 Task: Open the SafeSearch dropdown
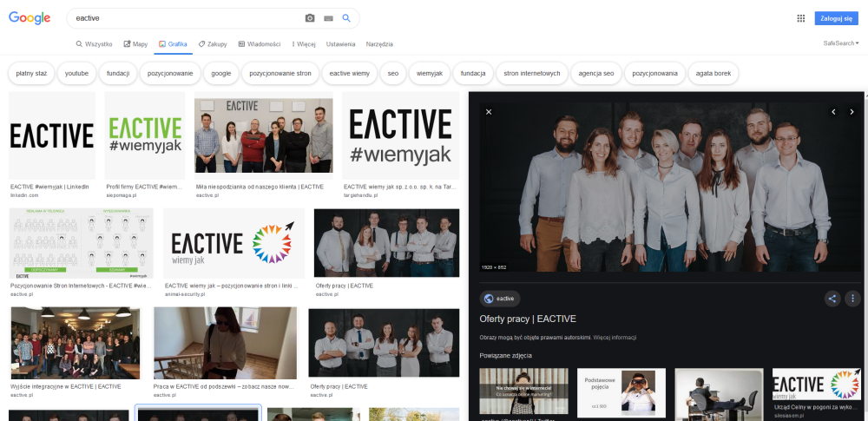pos(841,43)
